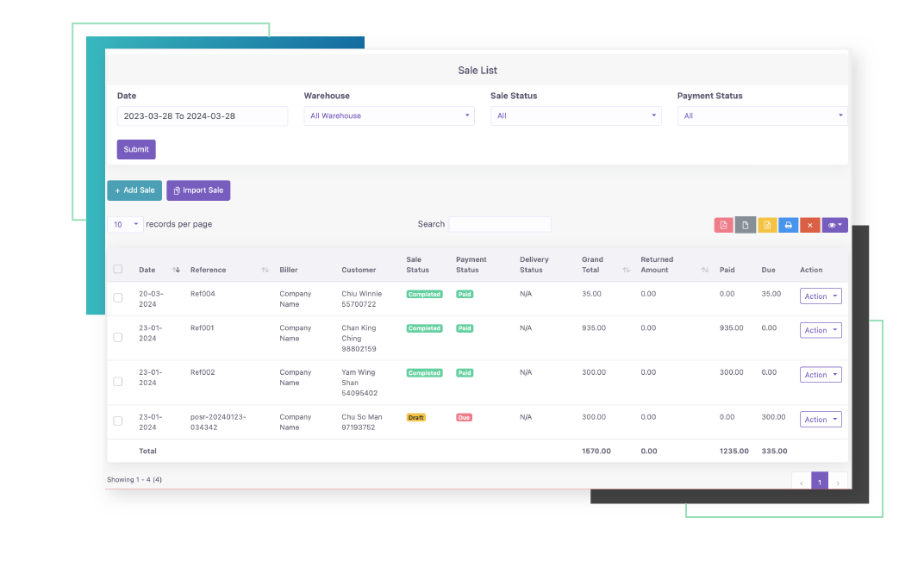Sort by Date column arrows
924x561 pixels.
176,270
